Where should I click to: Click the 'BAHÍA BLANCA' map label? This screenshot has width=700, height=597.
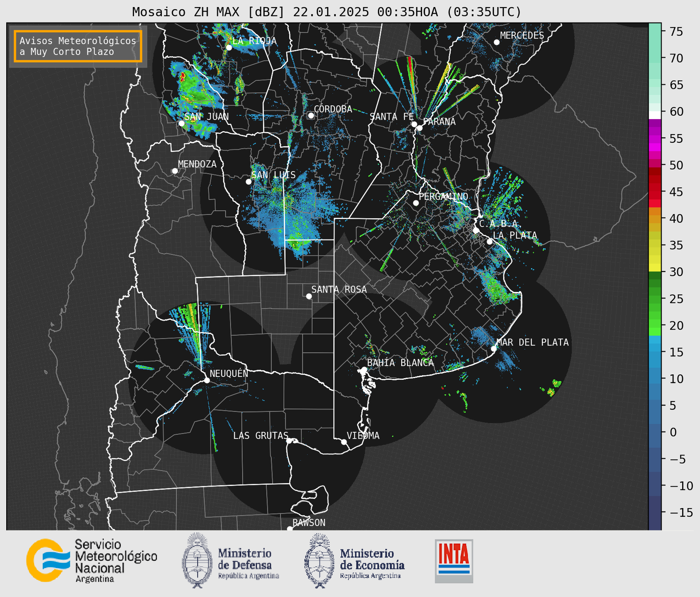(400, 362)
